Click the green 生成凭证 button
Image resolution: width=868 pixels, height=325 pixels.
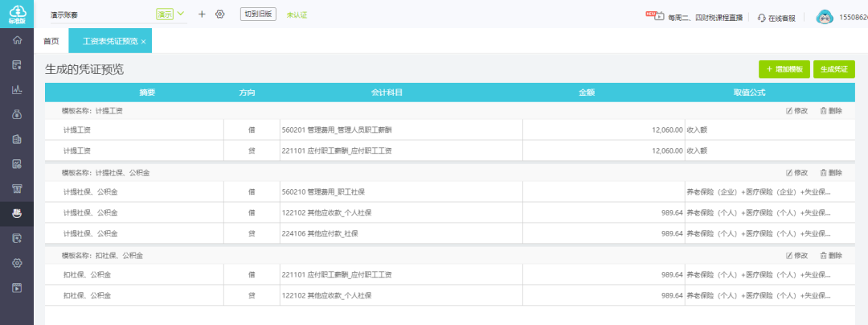click(833, 70)
